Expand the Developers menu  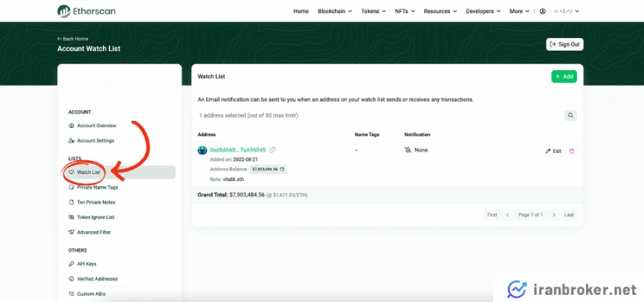pyautogui.click(x=483, y=11)
